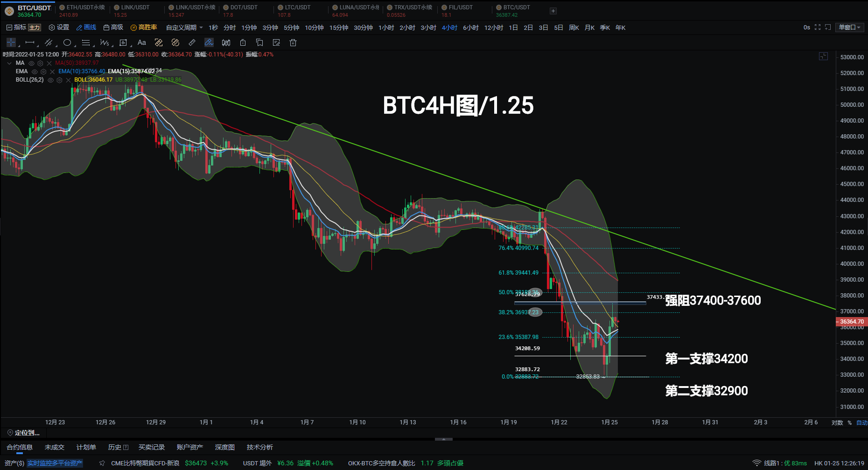Image resolution: width=868 pixels, height=470 pixels.
Task: Click the lock drawings icon
Action: point(243,42)
